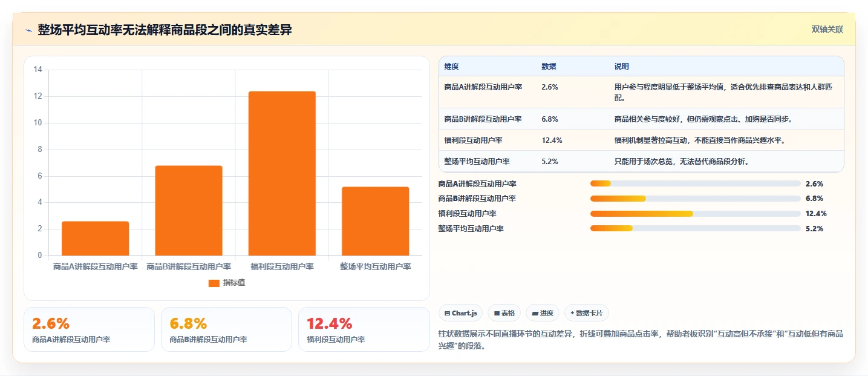Click the footnote paragraph starting 柱状数据展示
Image resolution: width=868 pixels, height=376 pixels.
[x=641, y=340]
